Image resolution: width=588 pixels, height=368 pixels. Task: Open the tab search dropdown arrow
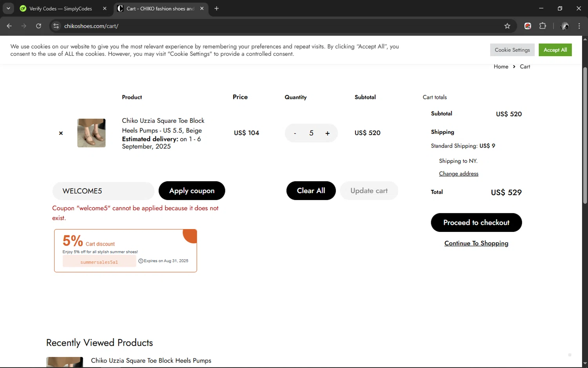click(8, 8)
